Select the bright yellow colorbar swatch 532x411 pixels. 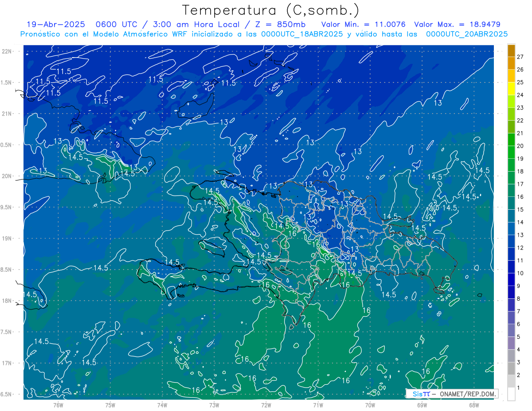(x=511, y=89)
